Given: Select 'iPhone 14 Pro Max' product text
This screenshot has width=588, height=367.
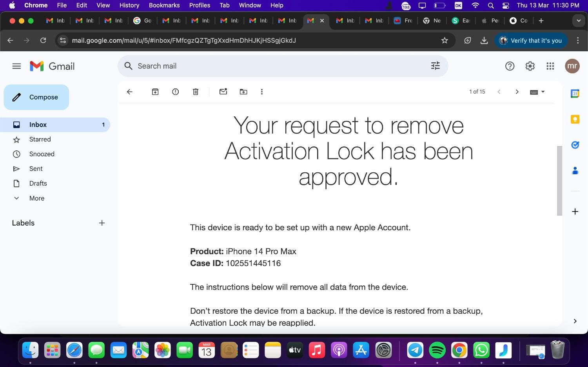Looking at the screenshot, I should coord(261,251).
